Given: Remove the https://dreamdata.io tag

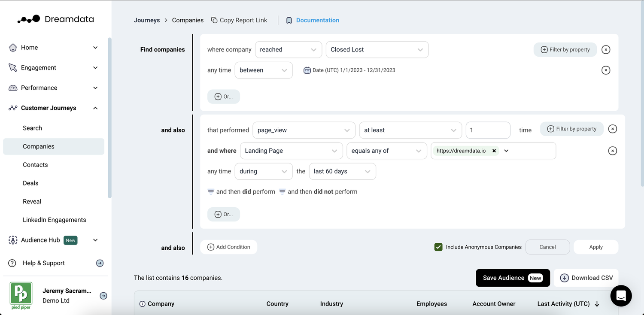Looking at the screenshot, I should (494, 151).
